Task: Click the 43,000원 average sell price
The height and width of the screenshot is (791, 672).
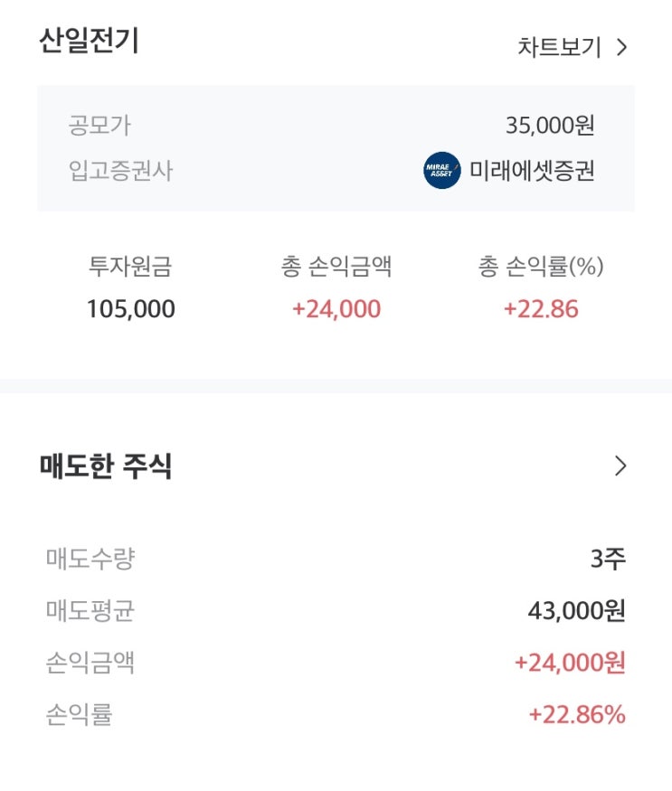Action: pyautogui.click(x=576, y=611)
